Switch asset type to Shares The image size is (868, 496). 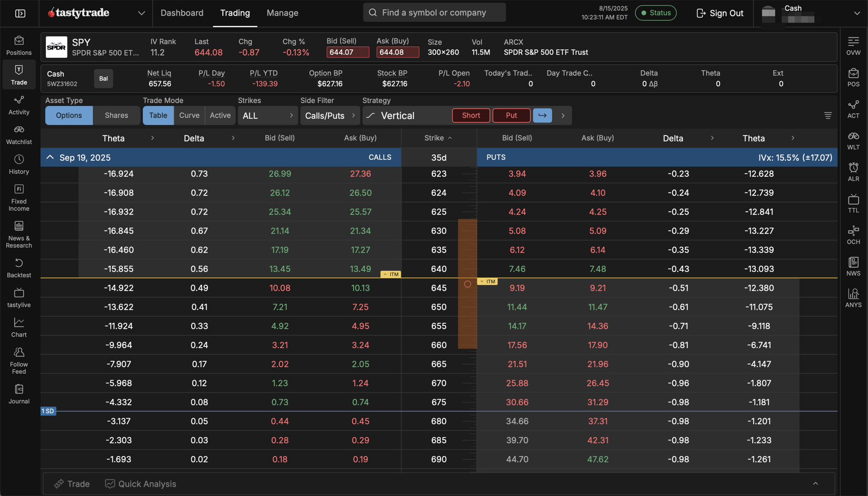coord(116,116)
